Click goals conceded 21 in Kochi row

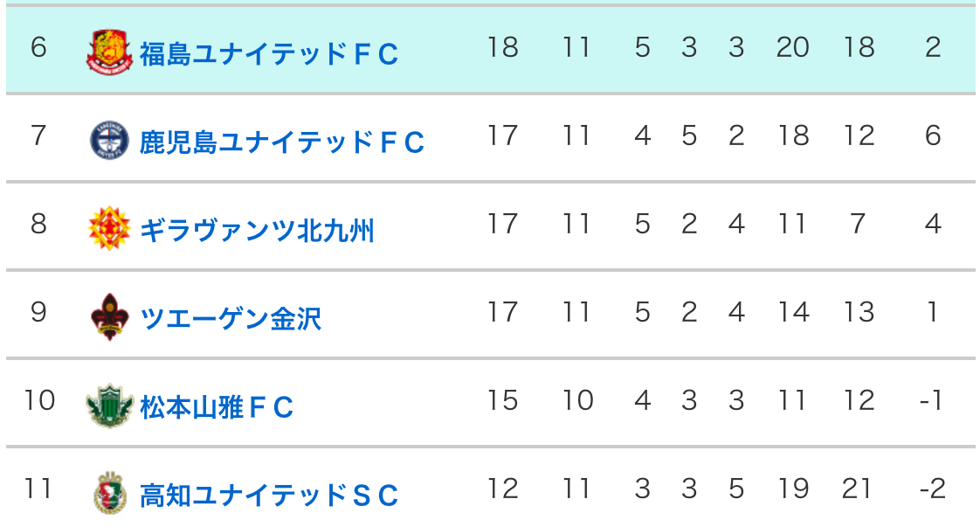click(x=857, y=489)
